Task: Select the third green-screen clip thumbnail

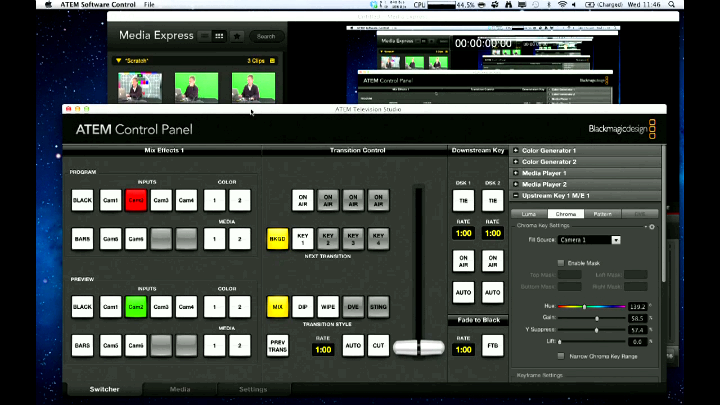Action: click(253, 87)
